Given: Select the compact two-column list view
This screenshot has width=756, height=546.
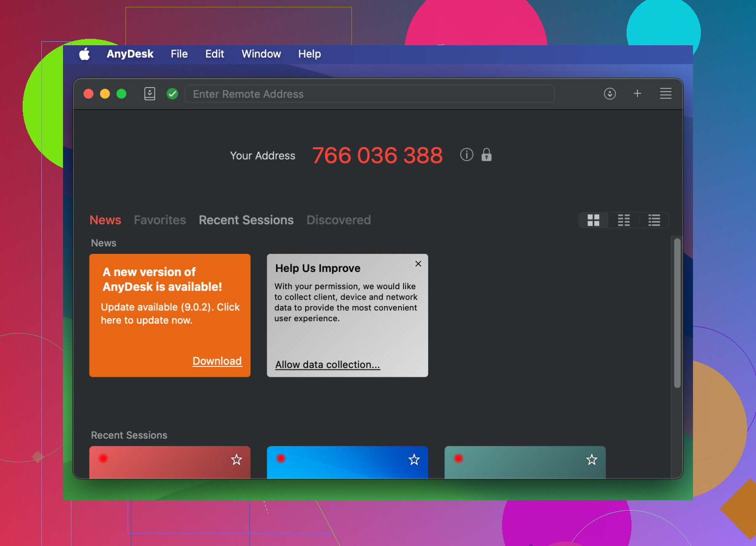Looking at the screenshot, I should click(624, 220).
